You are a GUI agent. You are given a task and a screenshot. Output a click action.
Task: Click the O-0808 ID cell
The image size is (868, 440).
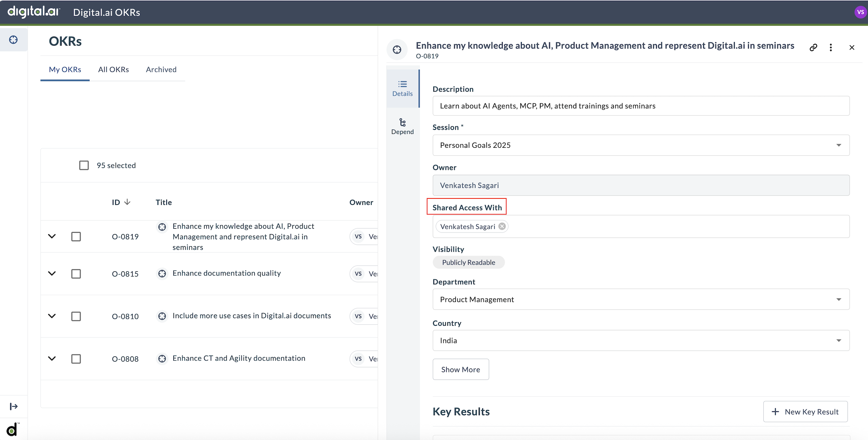[x=125, y=359]
